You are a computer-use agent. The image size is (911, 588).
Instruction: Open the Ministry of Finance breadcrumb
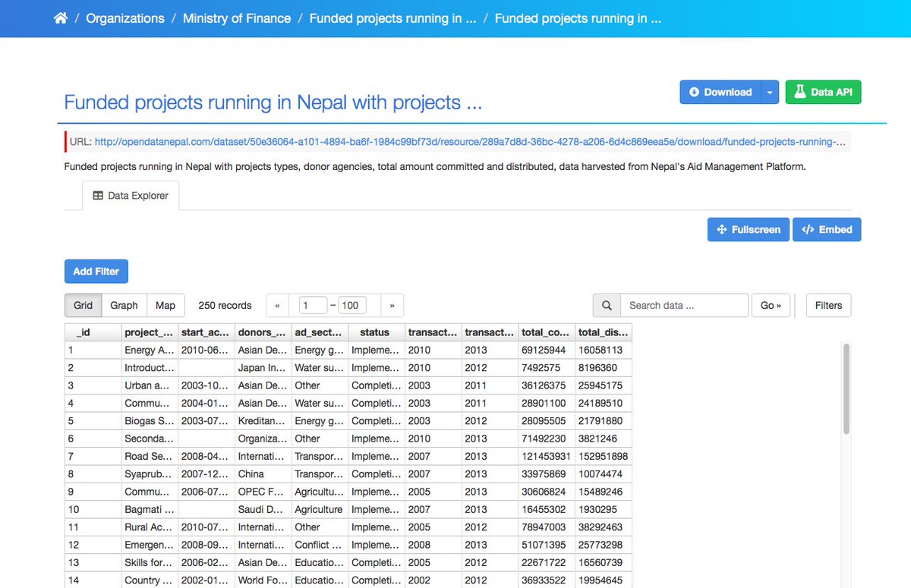pyautogui.click(x=237, y=18)
